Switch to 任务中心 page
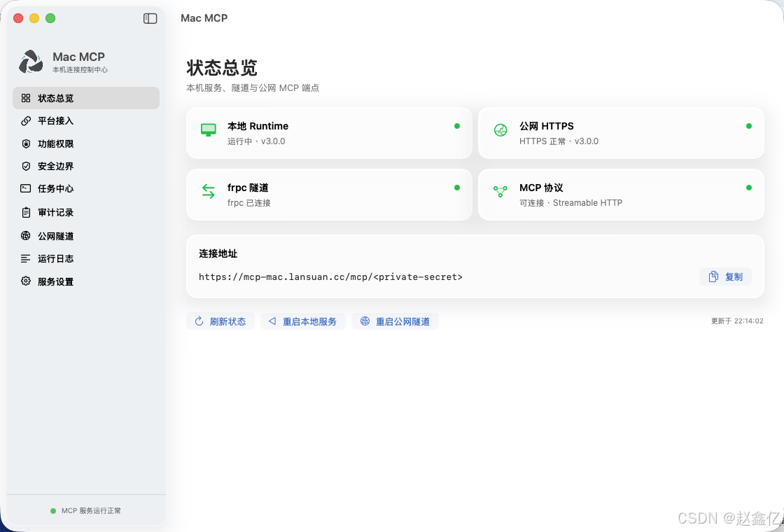 click(x=86, y=188)
